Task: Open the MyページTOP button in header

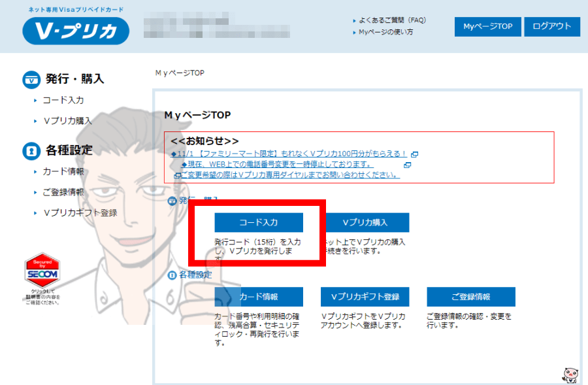Action: click(487, 27)
